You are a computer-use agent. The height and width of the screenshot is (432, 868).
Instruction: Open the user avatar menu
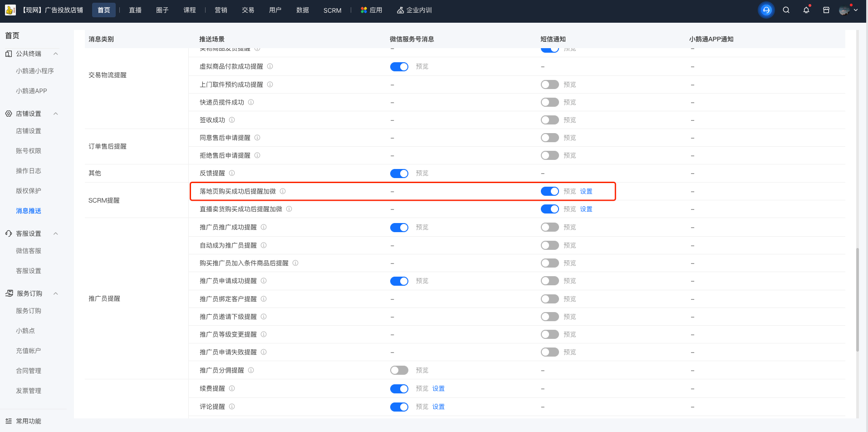pyautogui.click(x=848, y=10)
